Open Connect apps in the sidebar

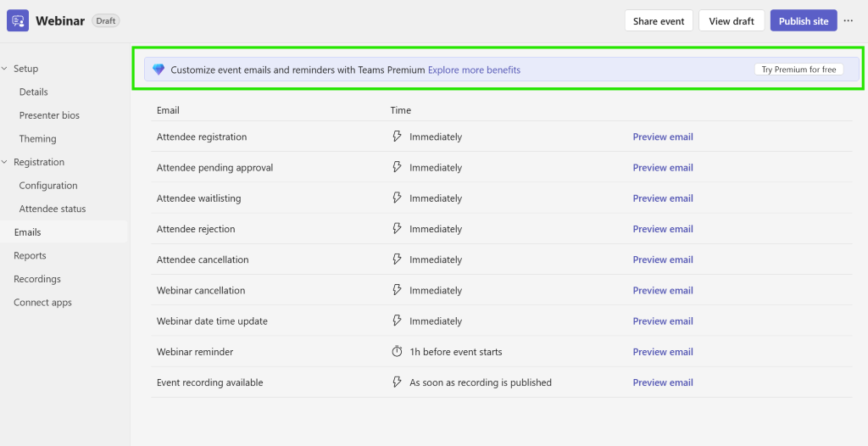(x=42, y=303)
